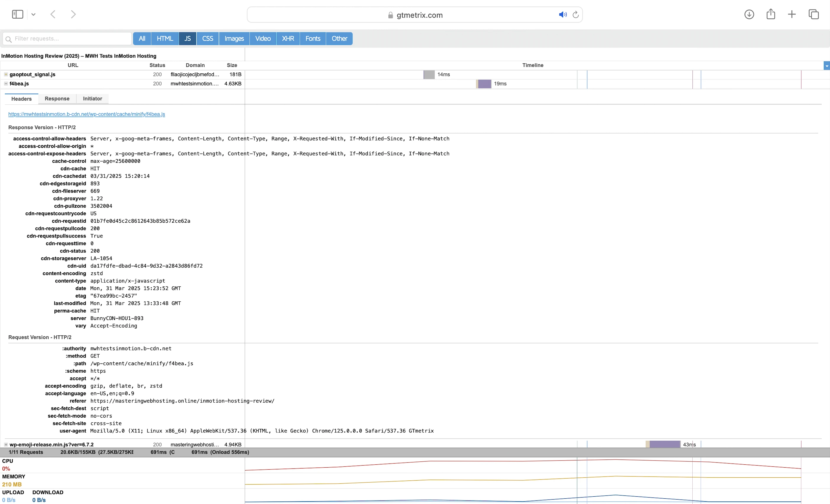
Task: Toggle the Safari sidebar icon
Action: click(17, 14)
